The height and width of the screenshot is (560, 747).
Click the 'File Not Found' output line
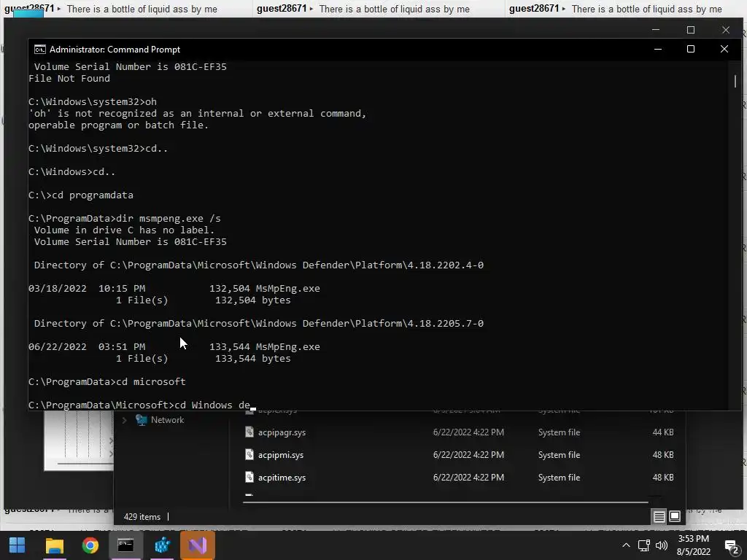pos(69,79)
